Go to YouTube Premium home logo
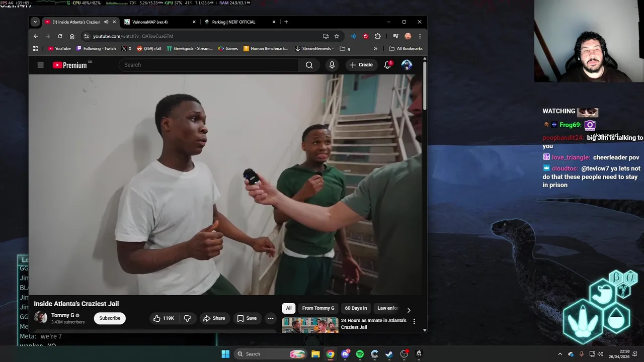 coord(69,65)
